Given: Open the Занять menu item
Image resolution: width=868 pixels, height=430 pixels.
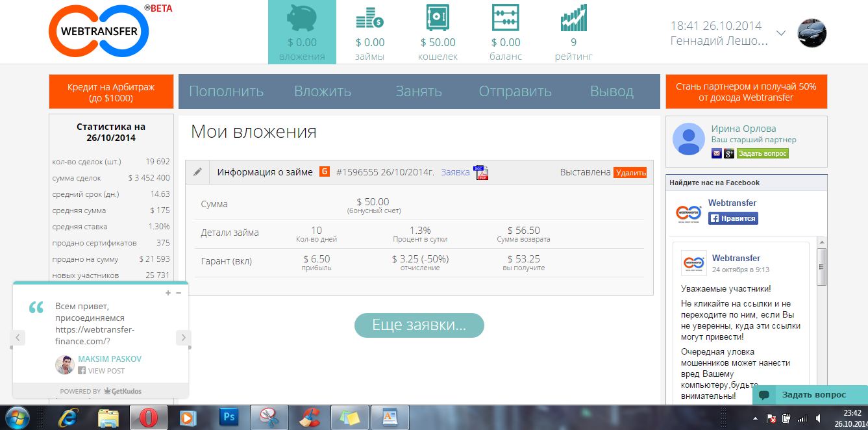Looking at the screenshot, I should pyautogui.click(x=419, y=92).
